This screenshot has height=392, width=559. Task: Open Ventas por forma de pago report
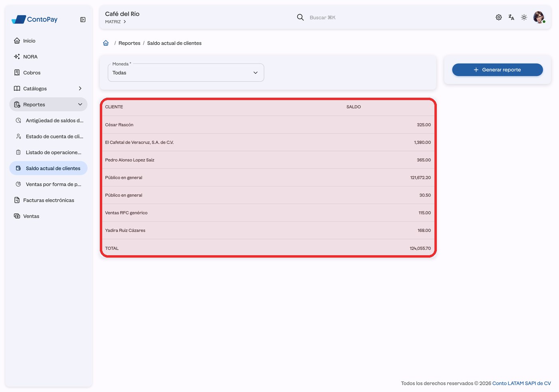[x=48, y=184]
